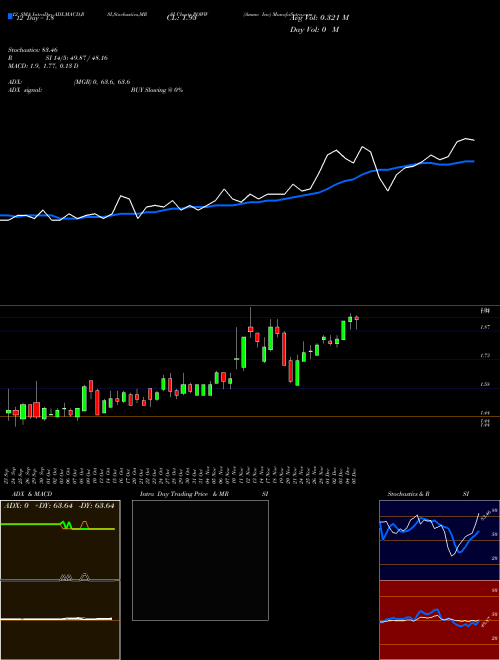Click the red RSI chart panel
Image resolution: width=500 pixels, height=660 pixels.
click(439, 620)
